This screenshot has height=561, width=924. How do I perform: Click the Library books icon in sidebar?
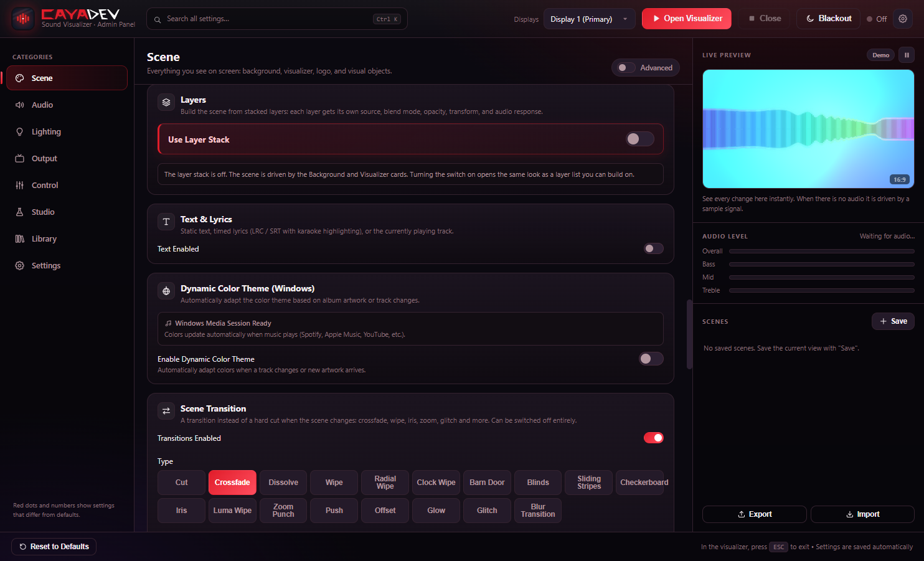[x=20, y=238]
